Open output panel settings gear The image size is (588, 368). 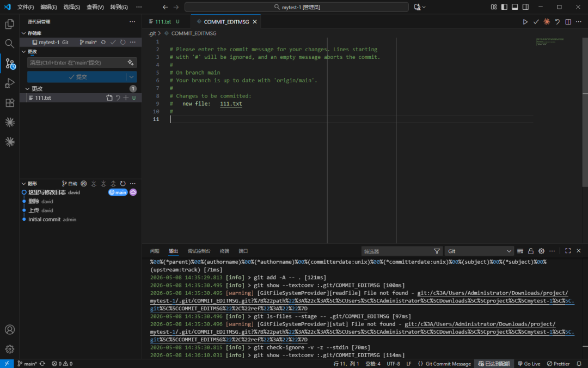(x=541, y=251)
